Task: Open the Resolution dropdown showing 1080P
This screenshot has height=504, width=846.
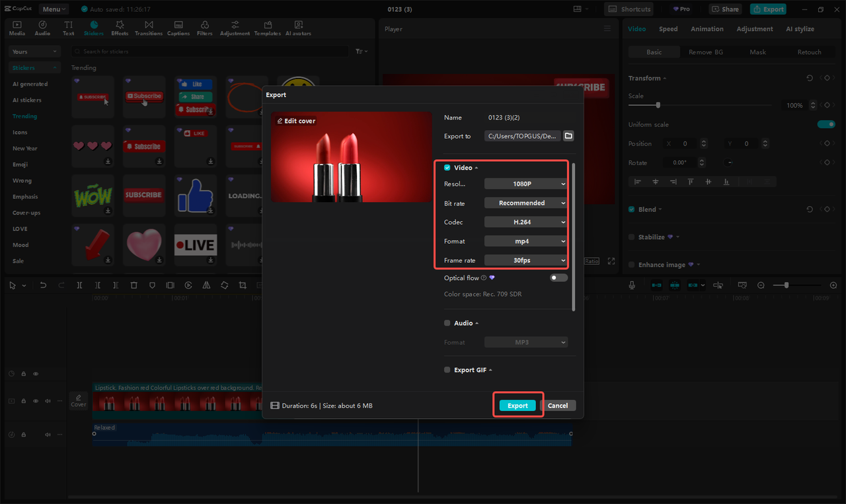Action: (525, 183)
